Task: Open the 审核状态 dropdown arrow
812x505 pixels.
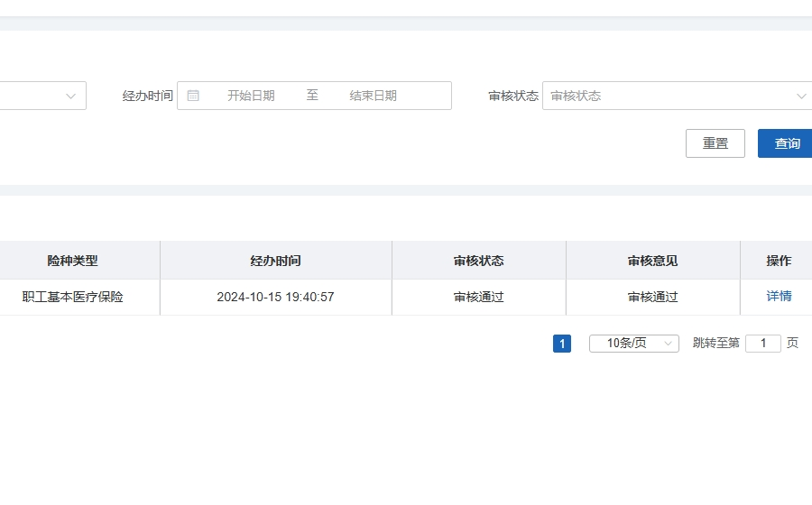Action: (801, 96)
